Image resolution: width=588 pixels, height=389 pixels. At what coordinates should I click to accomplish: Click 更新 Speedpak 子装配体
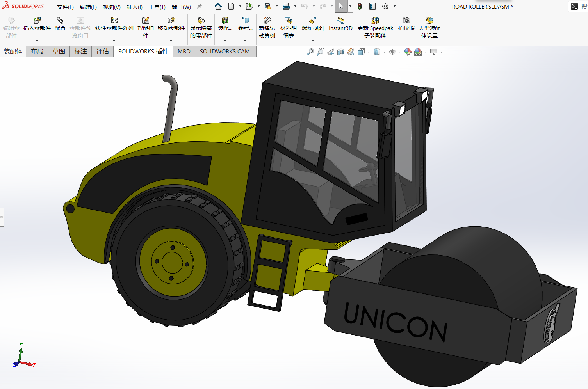coord(375,27)
